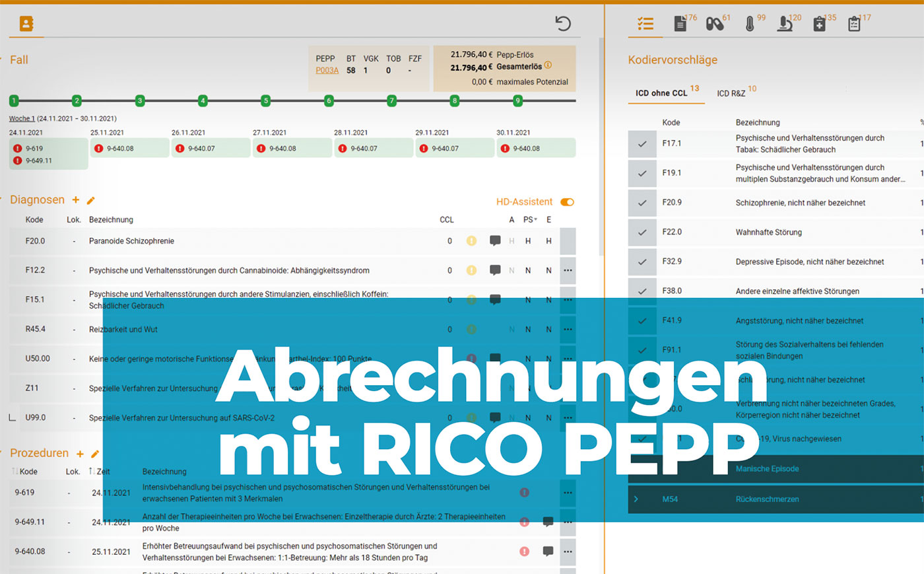Check the F32.9 coding suggestion
924x574 pixels.
coord(642,262)
